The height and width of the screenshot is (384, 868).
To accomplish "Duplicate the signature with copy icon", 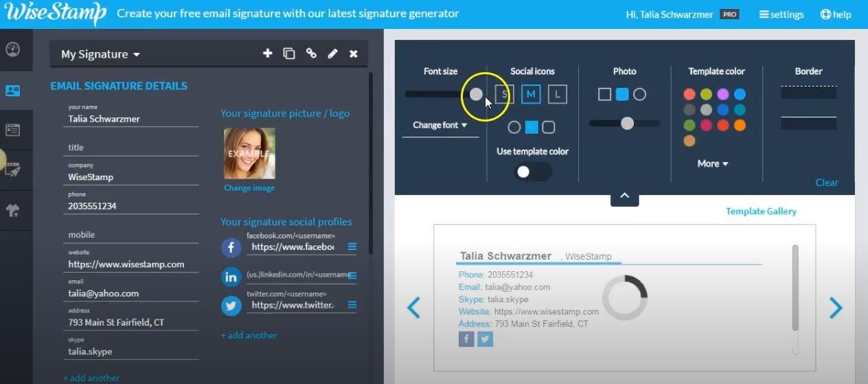I will point(289,54).
